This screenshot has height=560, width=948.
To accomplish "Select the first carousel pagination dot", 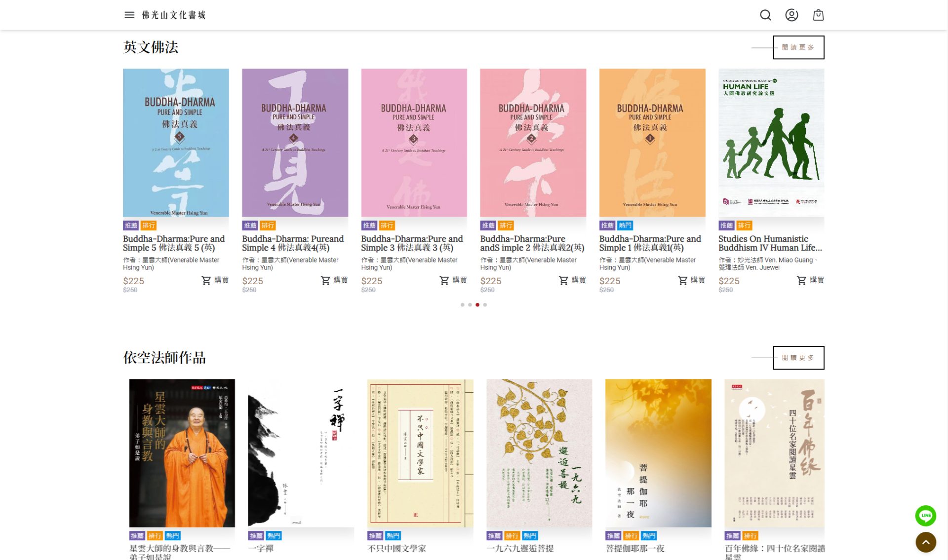I will coord(462,305).
